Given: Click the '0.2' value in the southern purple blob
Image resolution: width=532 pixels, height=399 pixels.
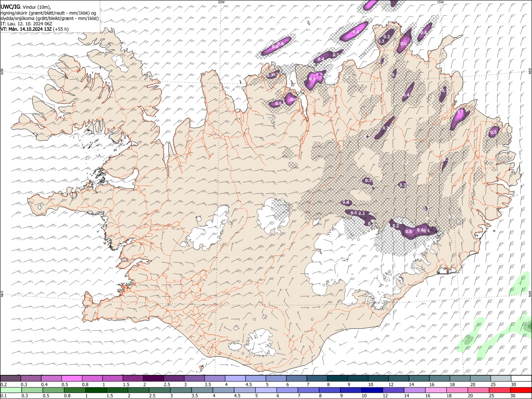Looking at the screenshot, I should pos(396,226).
